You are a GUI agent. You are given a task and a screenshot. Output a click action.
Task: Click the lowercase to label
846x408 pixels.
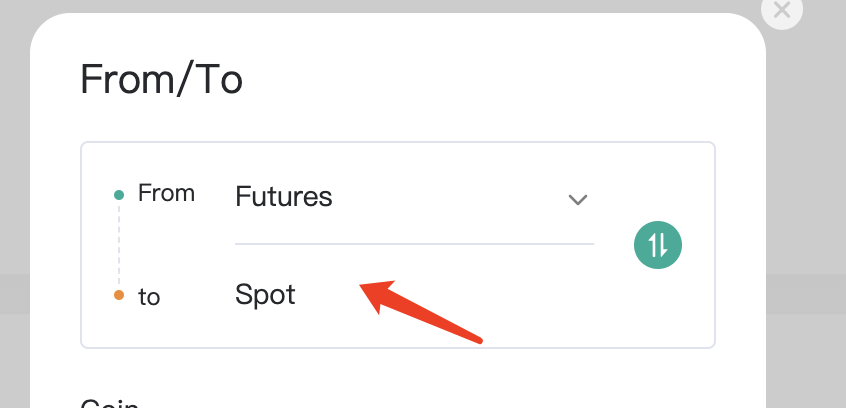tap(149, 297)
